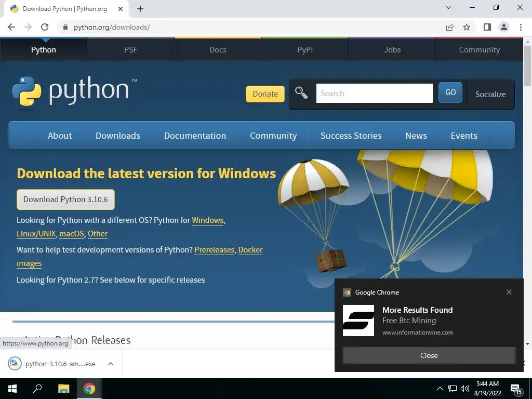The height and width of the screenshot is (399, 532).
Task: Click the Chrome icon in the taskbar
Action: click(x=89, y=389)
